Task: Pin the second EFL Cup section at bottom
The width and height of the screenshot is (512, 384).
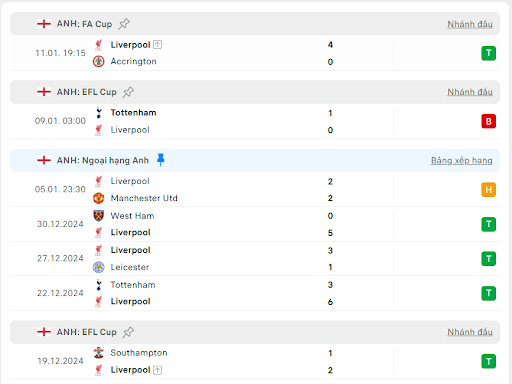Action: point(128,332)
